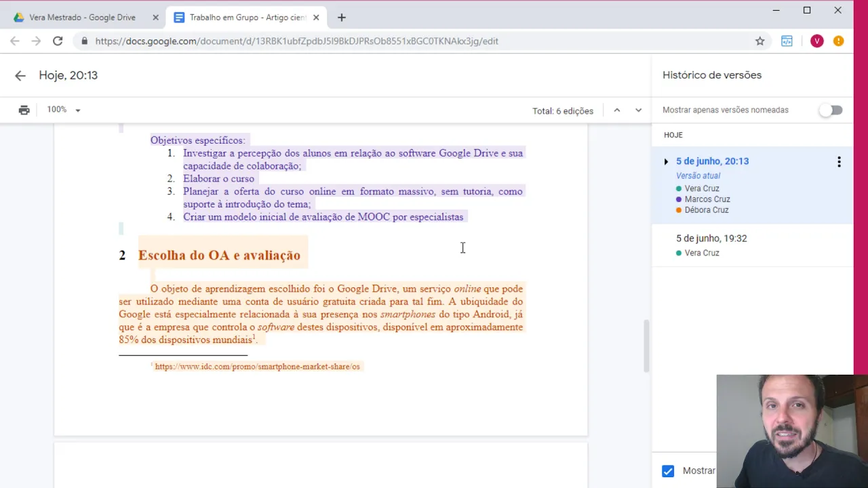
Task: Click the Total: 6 edições counter
Action: [563, 110]
